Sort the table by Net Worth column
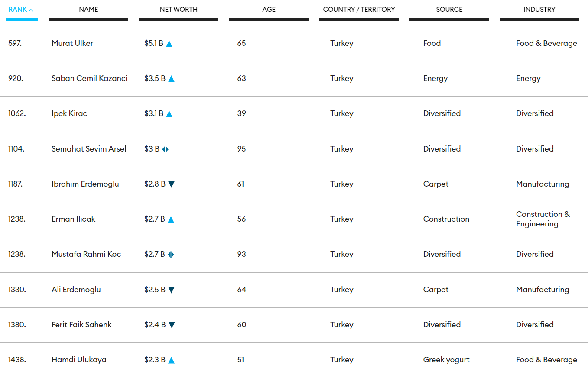Image resolution: width=588 pixels, height=371 pixels. pyautogui.click(x=179, y=10)
